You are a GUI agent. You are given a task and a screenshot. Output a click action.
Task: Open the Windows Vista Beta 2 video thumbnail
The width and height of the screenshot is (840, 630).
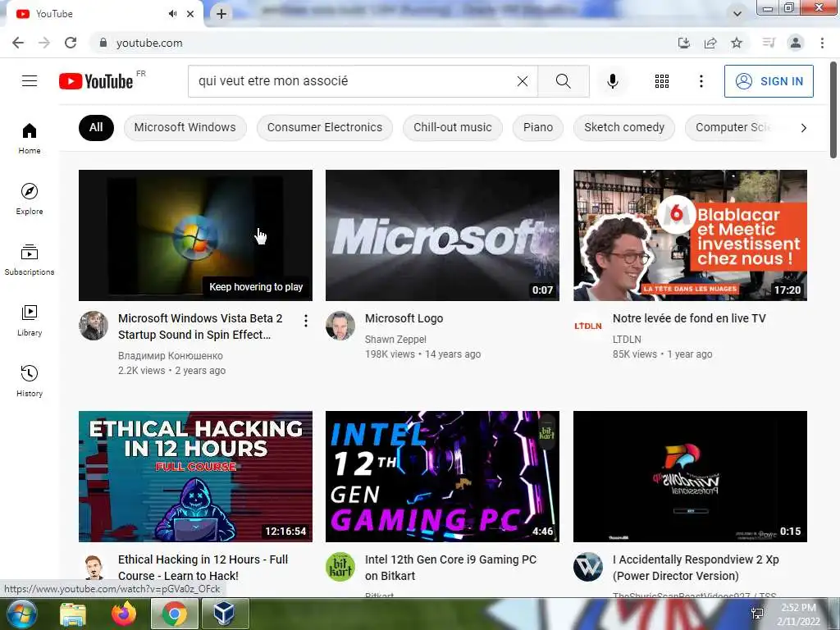(x=195, y=235)
